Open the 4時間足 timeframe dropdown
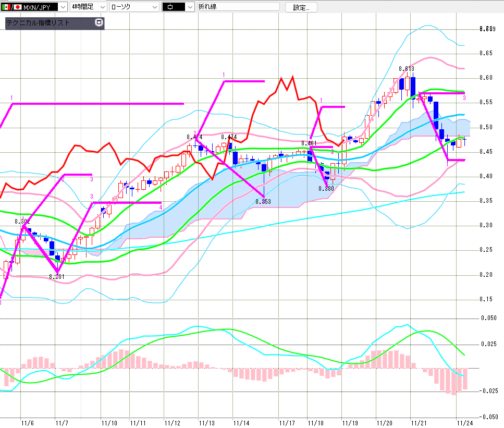The height and width of the screenshot is (428, 504). [x=102, y=7]
